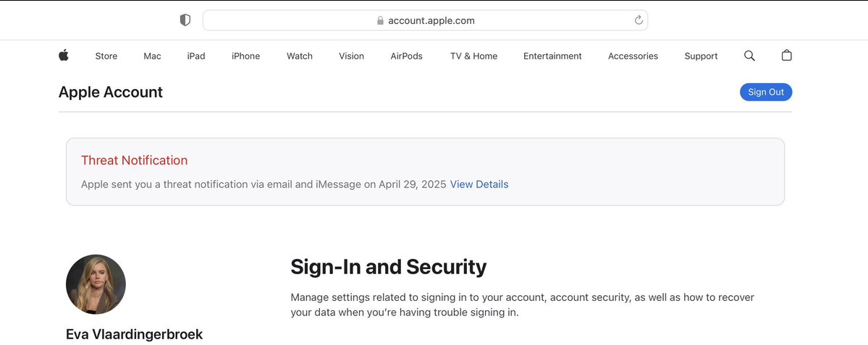Go to the Entertainment menu item

click(x=552, y=56)
